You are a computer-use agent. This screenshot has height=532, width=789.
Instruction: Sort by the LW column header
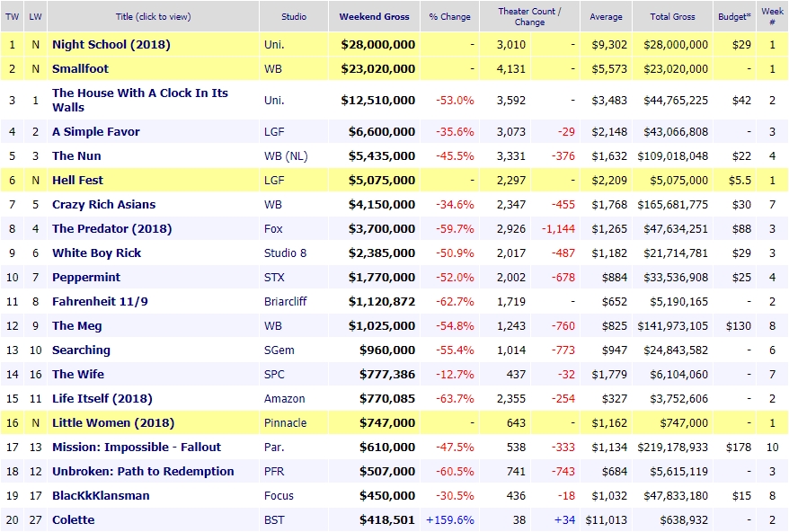click(35, 16)
